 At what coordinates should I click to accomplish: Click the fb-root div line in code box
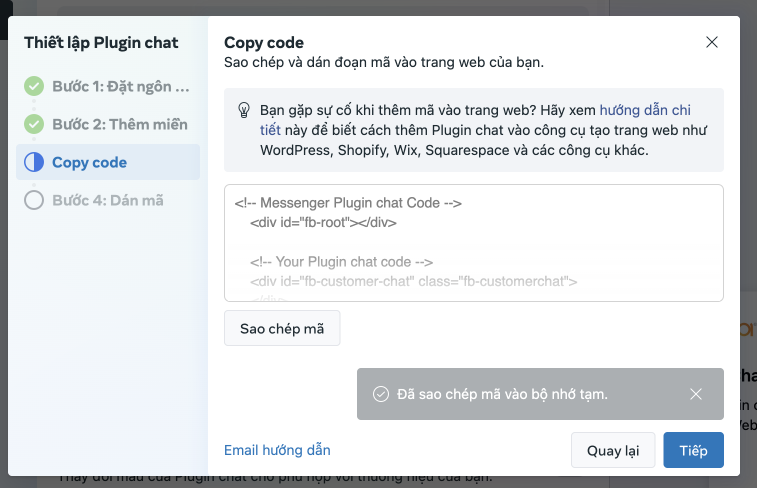point(324,223)
